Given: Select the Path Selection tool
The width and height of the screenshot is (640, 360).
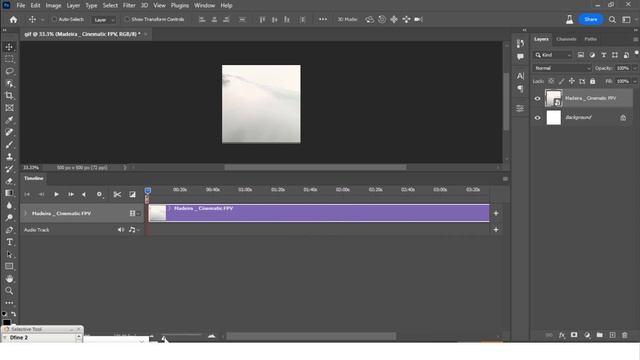Looking at the screenshot, I should (x=9, y=254).
